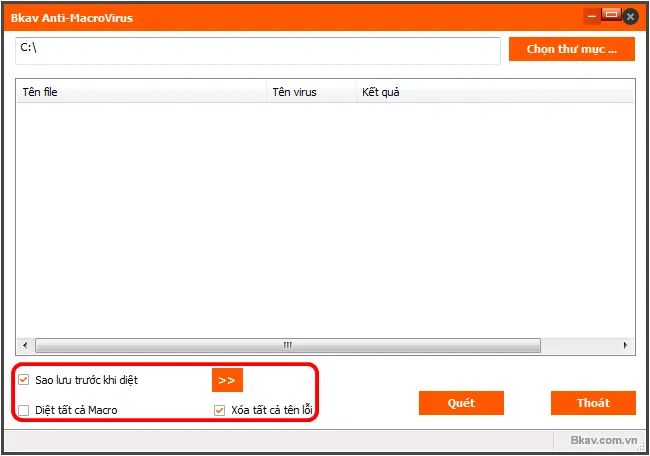Click the 'Bkav Anti-MacroVirus' title bar text
650x456 pixels.
coord(72,17)
